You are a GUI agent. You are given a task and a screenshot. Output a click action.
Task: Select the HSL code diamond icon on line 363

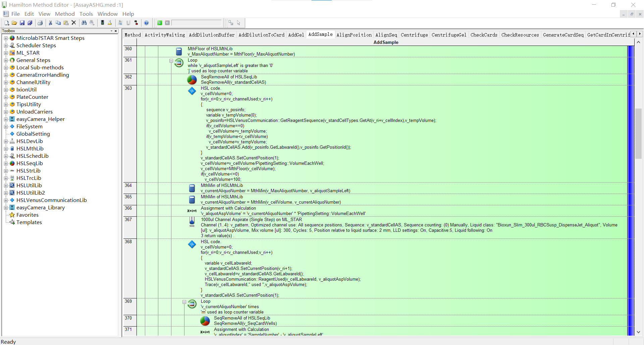[x=192, y=91]
